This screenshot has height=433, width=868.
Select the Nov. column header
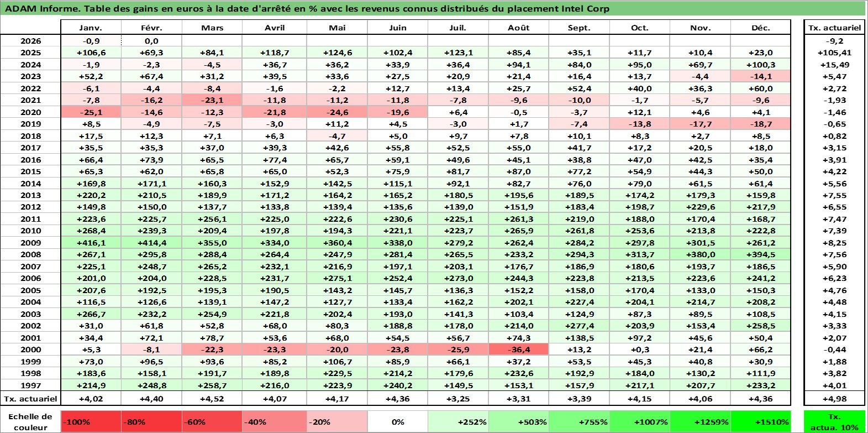point(700,28)
